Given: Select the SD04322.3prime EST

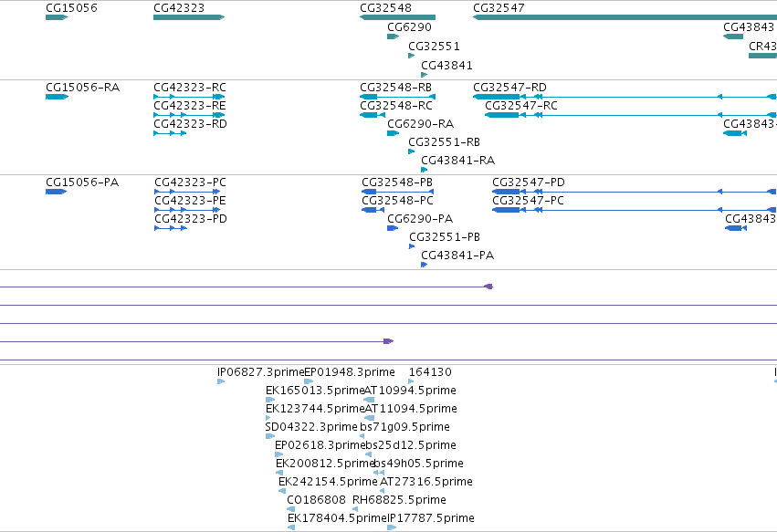Looking at the screenshot, I should (x=270, y=436).
